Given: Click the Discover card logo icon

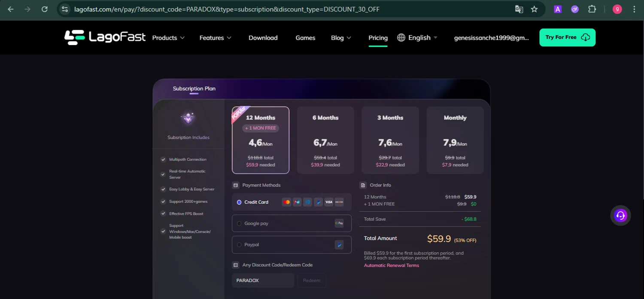Looking at the screenshot, I should (339, 202).
